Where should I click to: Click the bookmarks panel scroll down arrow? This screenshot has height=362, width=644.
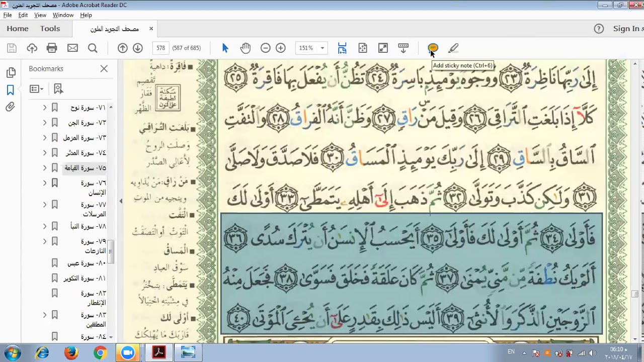click(x=111, y=337)
